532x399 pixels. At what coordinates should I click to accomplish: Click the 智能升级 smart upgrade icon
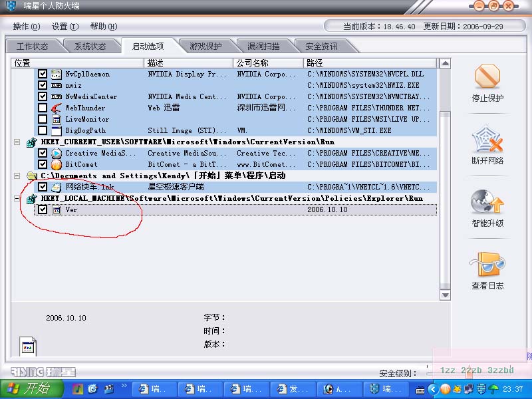pos(487,201)
